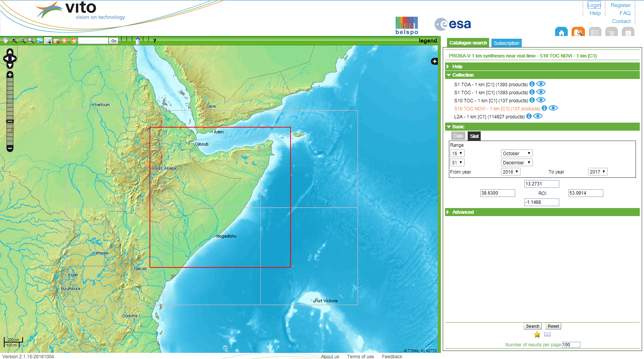Select the pan hand tool on map toolbar
This screenshot has height=359, width=644.
point(6,41)
